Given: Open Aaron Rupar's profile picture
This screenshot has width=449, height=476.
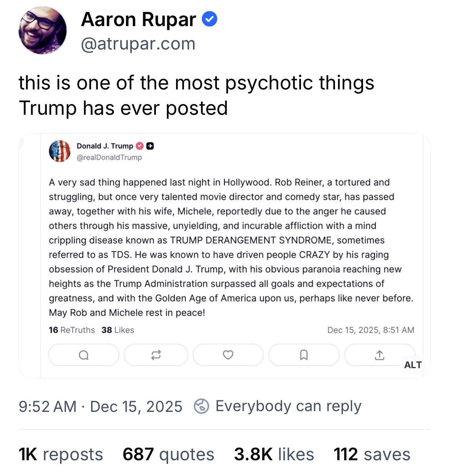Looking at the screenshot, I should (x=42, y=30).
